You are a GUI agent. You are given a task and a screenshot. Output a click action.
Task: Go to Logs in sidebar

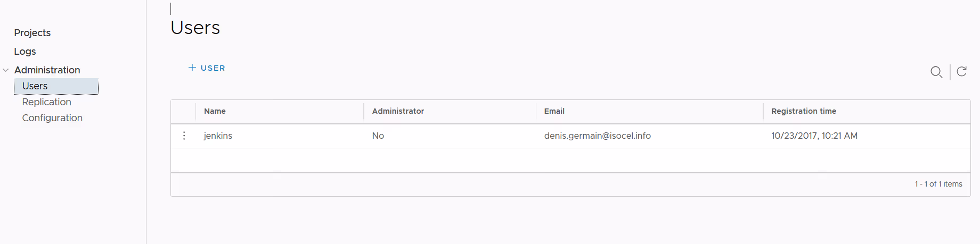pos(25,52)
